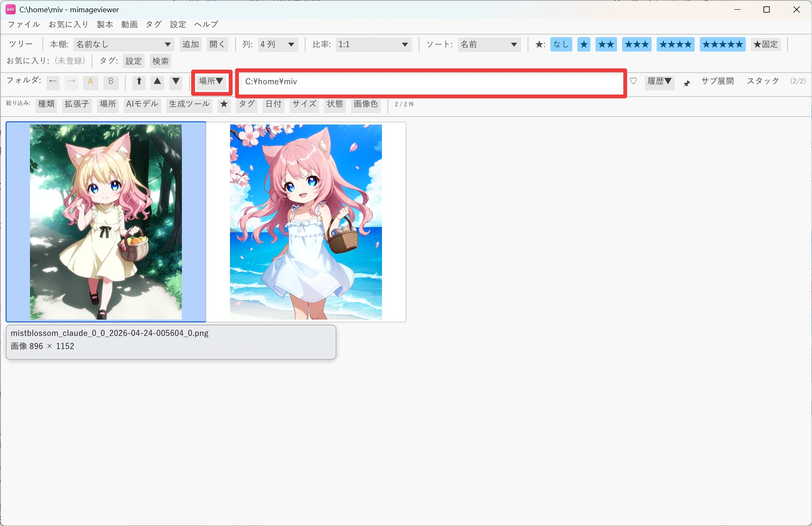Toggle the ツリー tree panel
812x526 pixels.
coord(21,44)
